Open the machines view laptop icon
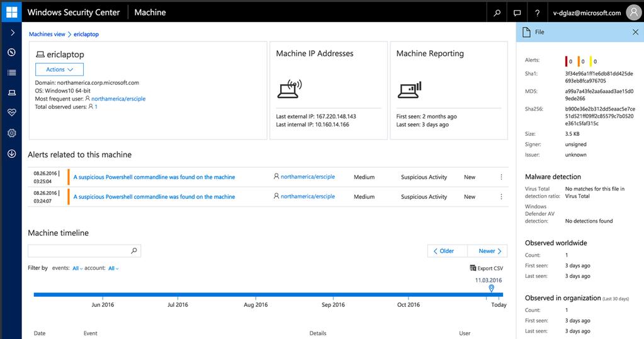Image resolution: width=644 pixels, height=339 pixels. tap(12, 92)
